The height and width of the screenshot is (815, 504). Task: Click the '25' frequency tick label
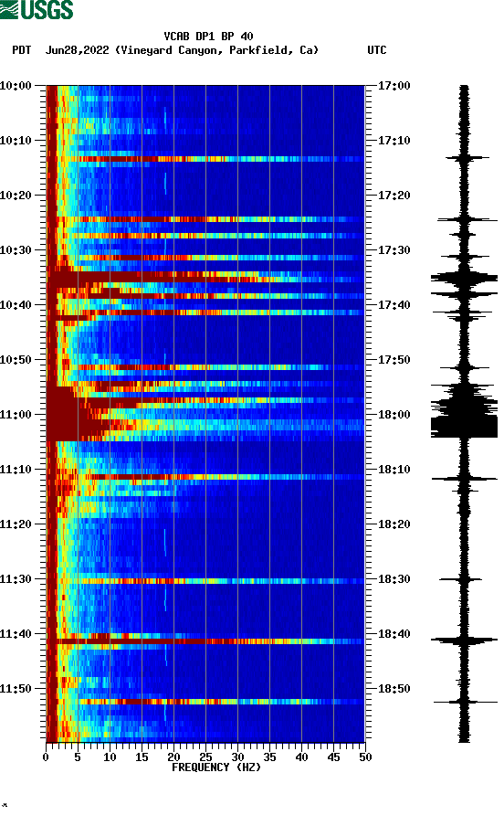pos(205,757)
